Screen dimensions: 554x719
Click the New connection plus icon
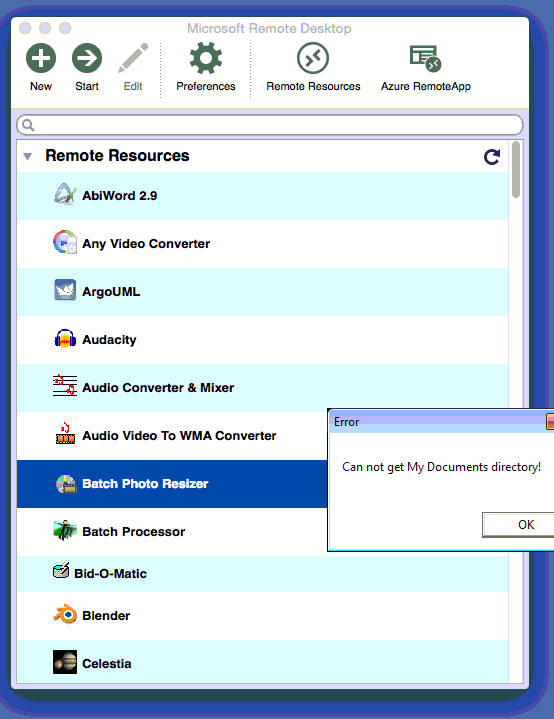(x=41, y=58)
